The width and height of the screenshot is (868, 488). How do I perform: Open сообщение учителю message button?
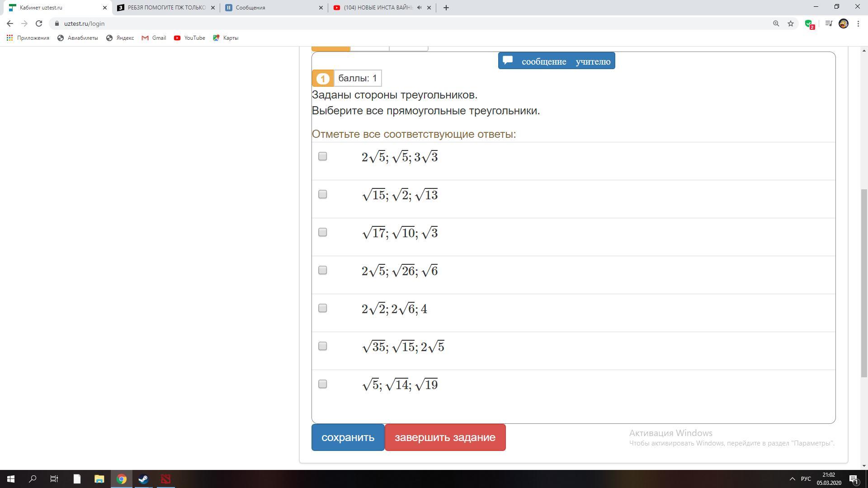point(557,61)
